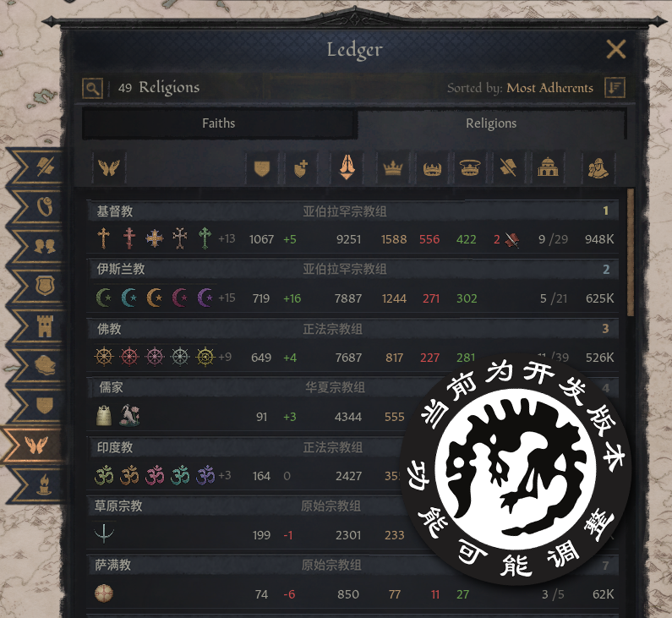Sort by crossed-out banner column icon
The height and width of the screenshot is (618, 672).
[508, 167]
